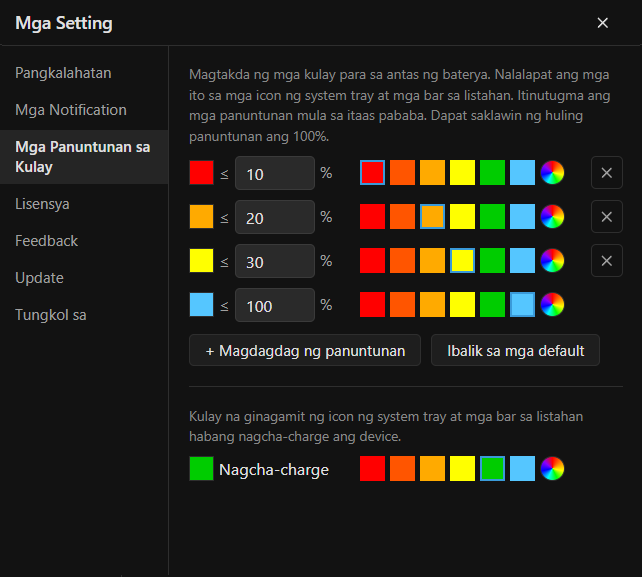Pick amber swatch in the 30% row

[432, 260]
